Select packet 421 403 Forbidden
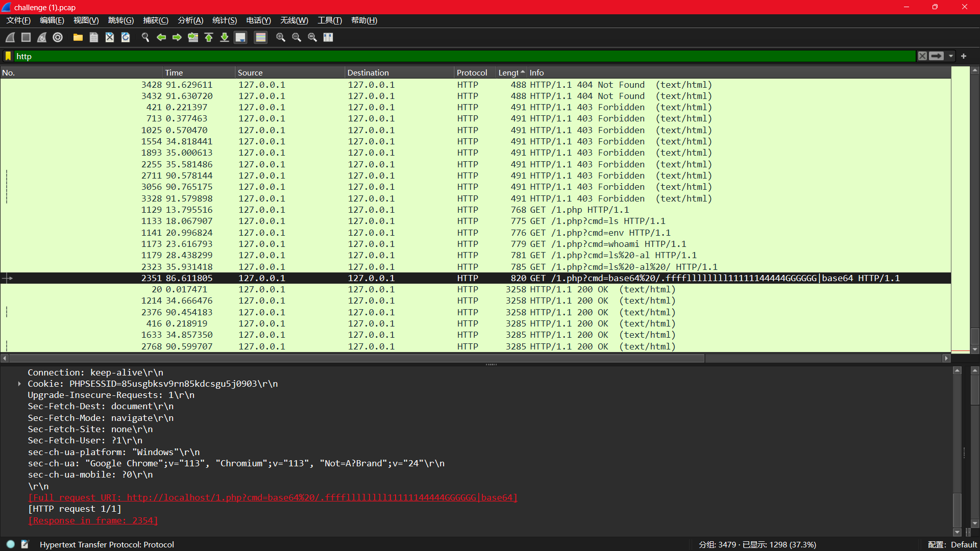 475,107
